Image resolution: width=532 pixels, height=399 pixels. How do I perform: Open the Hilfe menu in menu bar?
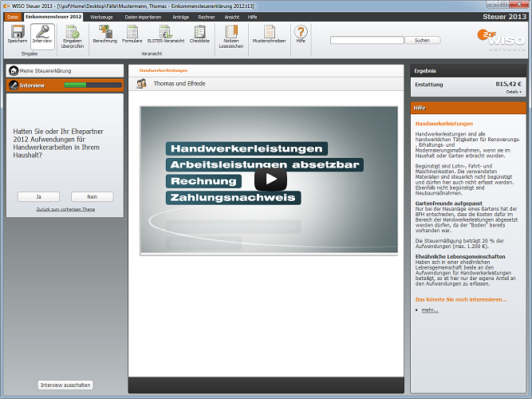pos(252,17)
